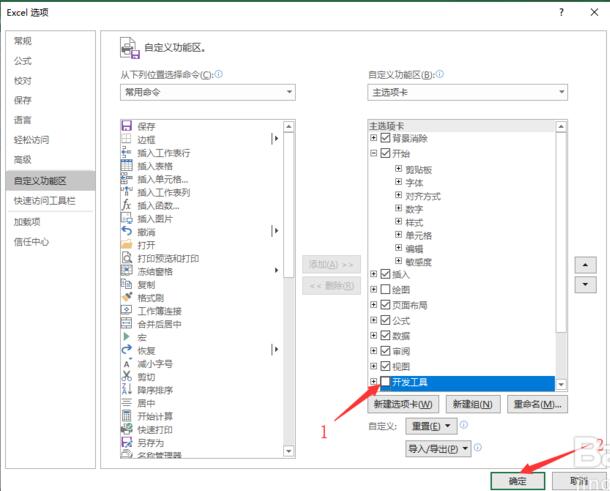Open the Customize Ribbon (主选项卡) dropdown

point(467,92)
